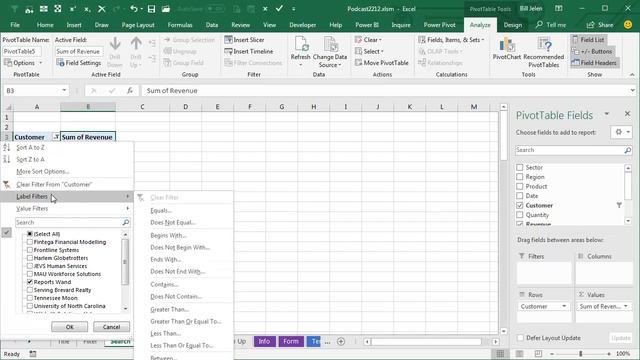Click the search magnifier in PivotTable Fields
The height and width of the screenshot is (360, 640).
(627, 150)
